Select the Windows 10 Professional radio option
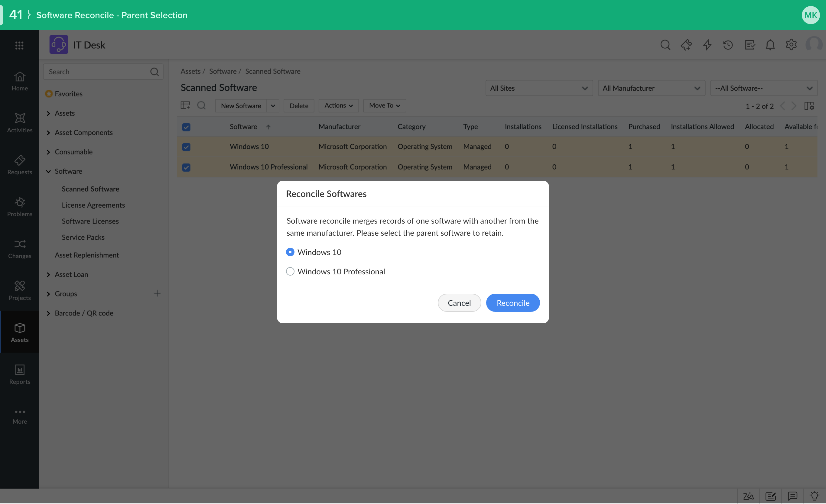Viewport: 826px width, 504px height. [x=290, y=272]
